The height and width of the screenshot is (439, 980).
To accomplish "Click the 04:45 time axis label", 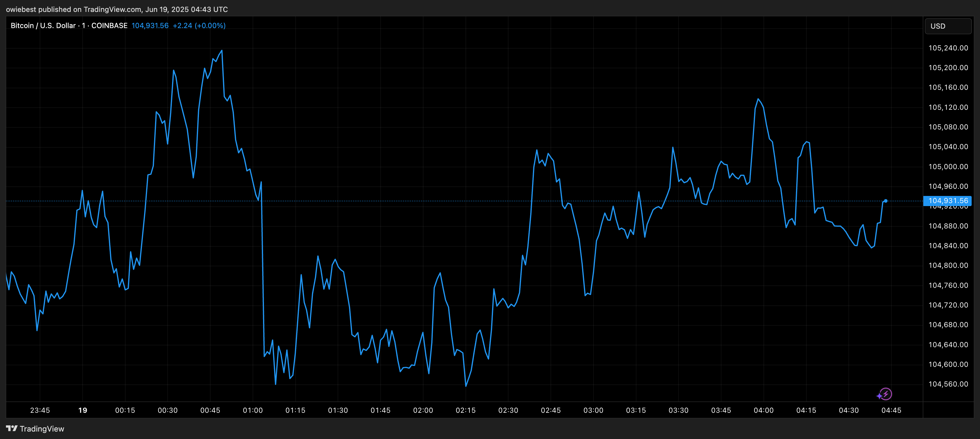I will coord(891,410).
